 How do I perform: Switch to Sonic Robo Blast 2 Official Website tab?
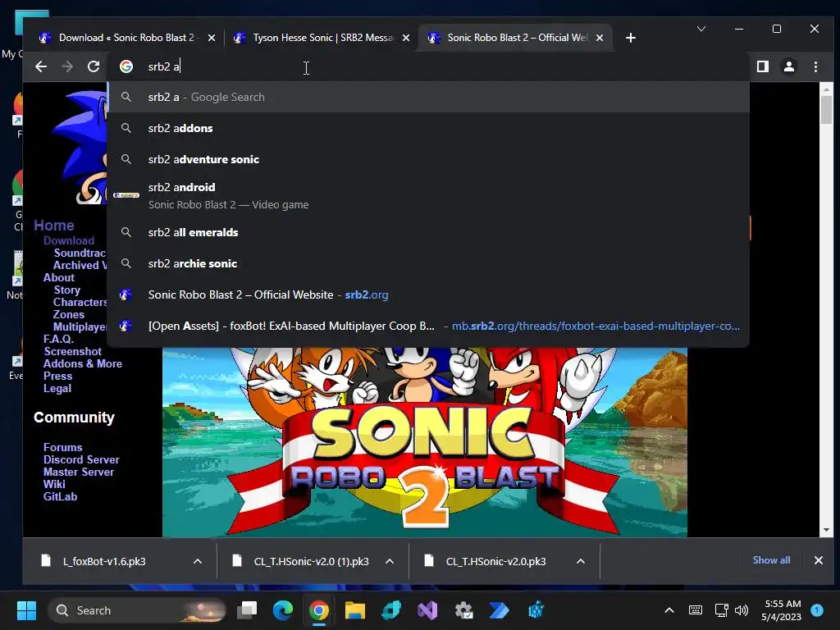(515, 38)
